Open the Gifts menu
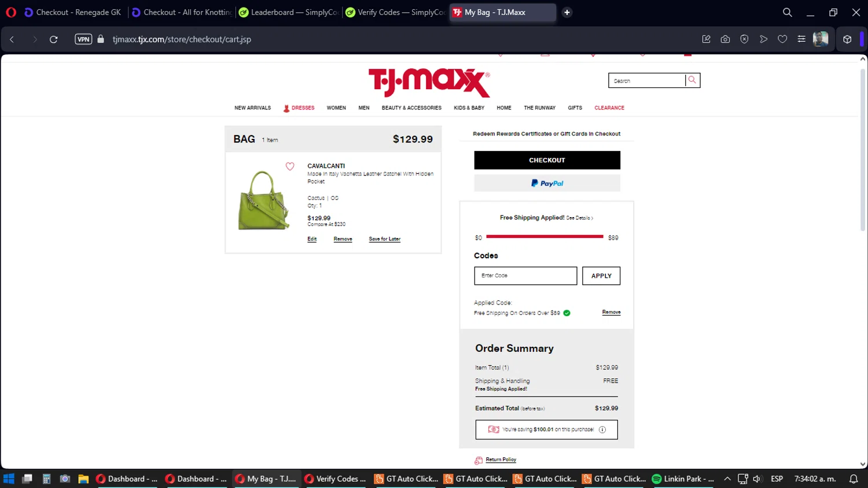Screen dimensions: 868x488 pyautogui.click(x=575, y=108)
